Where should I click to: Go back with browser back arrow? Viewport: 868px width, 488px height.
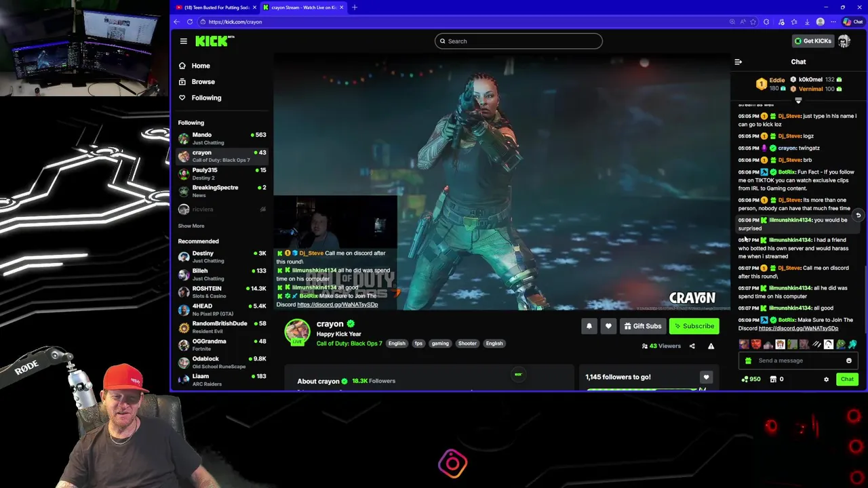point(176,22)
